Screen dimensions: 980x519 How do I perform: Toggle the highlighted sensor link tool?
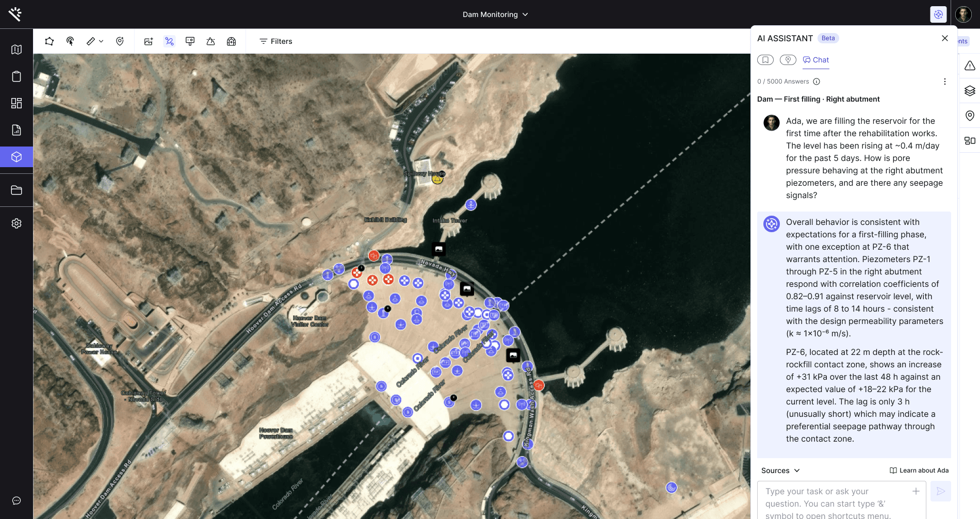pyautogui.click(x=169, y=41)
